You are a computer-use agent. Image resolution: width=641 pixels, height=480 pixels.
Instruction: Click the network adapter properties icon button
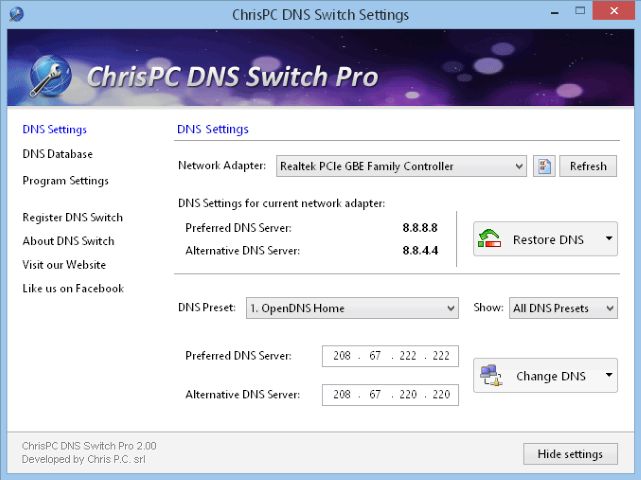544,166
